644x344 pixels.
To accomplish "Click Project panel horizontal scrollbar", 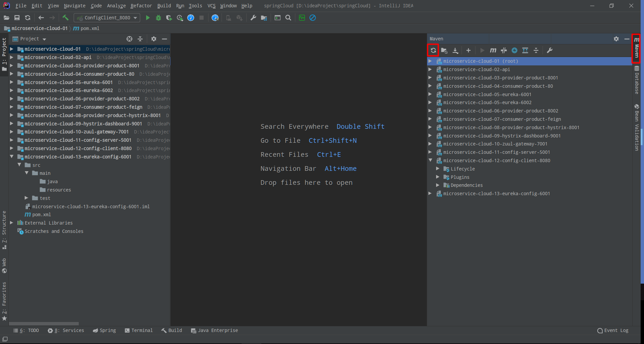I will (x=44, y=323).
